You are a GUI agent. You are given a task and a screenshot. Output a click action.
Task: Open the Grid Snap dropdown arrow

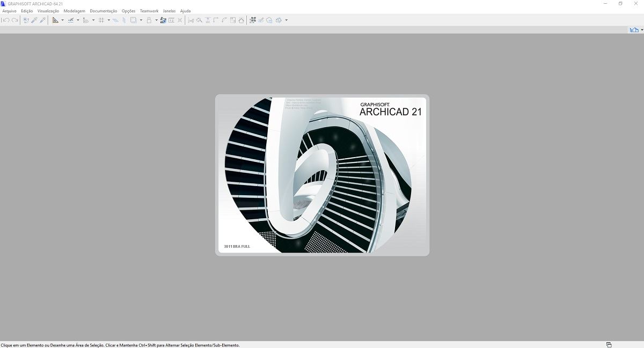tap(109, 20)
